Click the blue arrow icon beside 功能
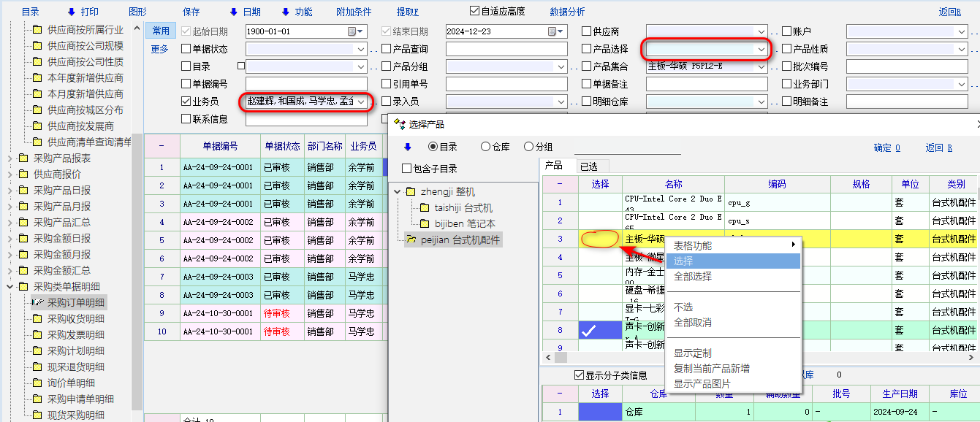The image size is (980, 422). (285, 12)
